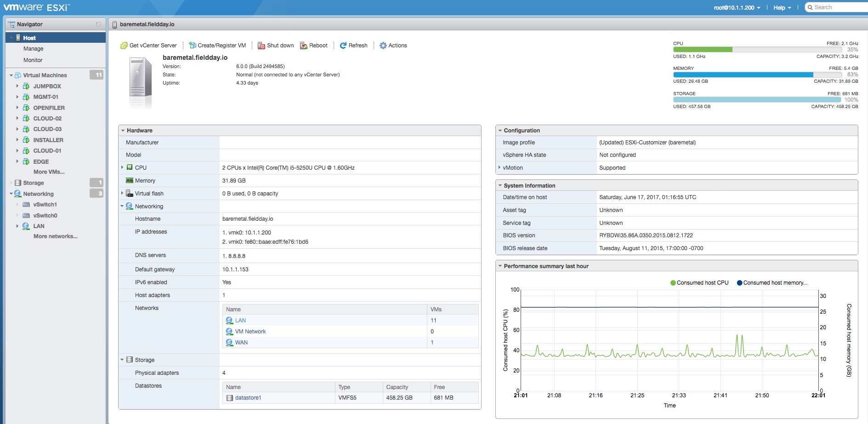Click the Storage icon in Navigator
868x424 pixels.
coord(18,183)
